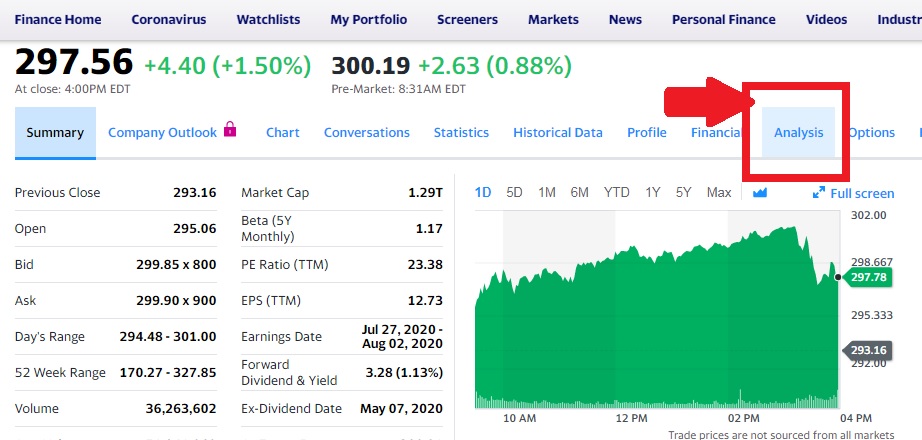Go to Watchlists
922x440 pixels.
(268, 19)
